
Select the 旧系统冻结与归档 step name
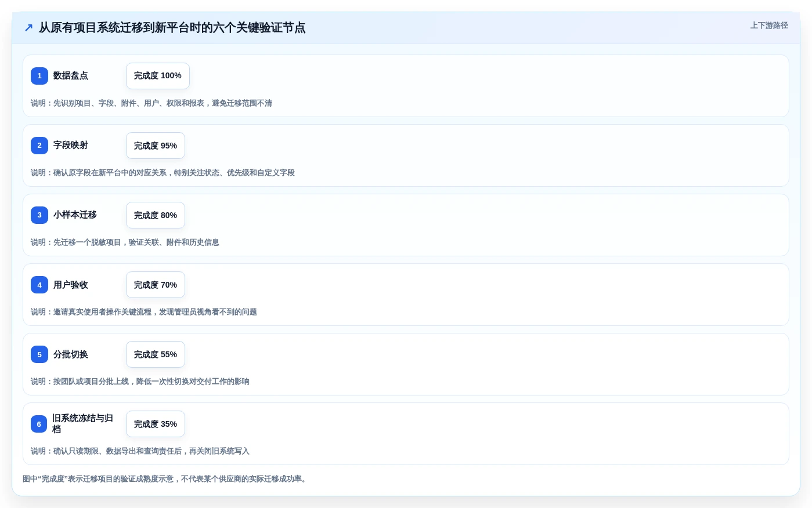(83, 424)
